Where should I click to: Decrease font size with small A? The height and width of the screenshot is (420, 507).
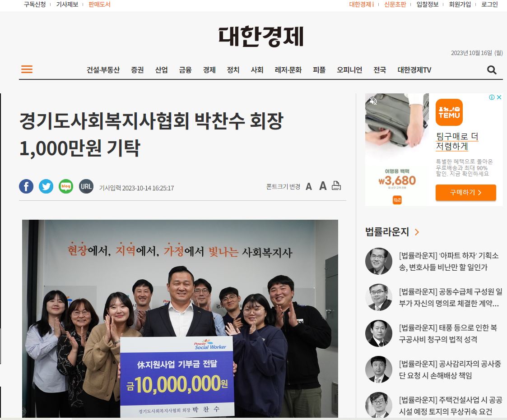[x=309, y=187]
